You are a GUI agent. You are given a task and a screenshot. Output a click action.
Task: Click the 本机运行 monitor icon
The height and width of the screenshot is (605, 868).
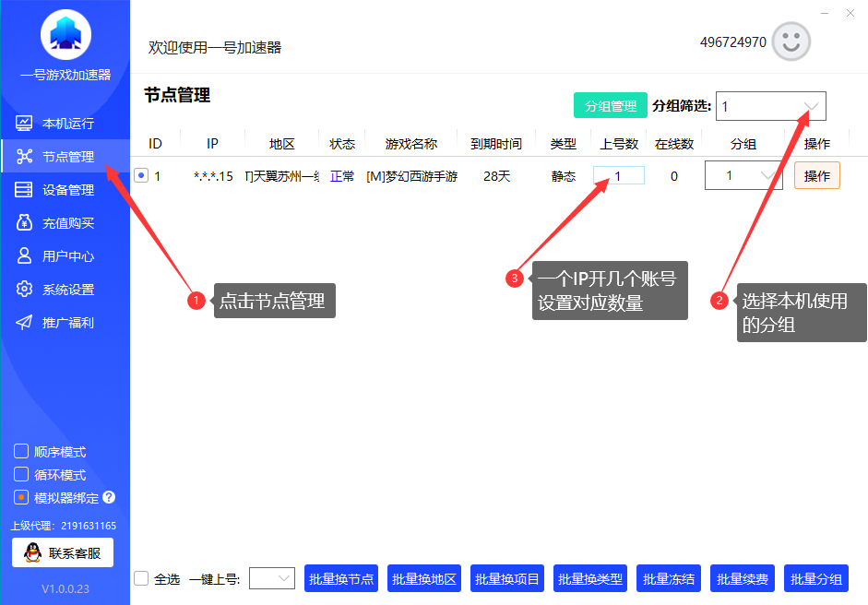24,123
